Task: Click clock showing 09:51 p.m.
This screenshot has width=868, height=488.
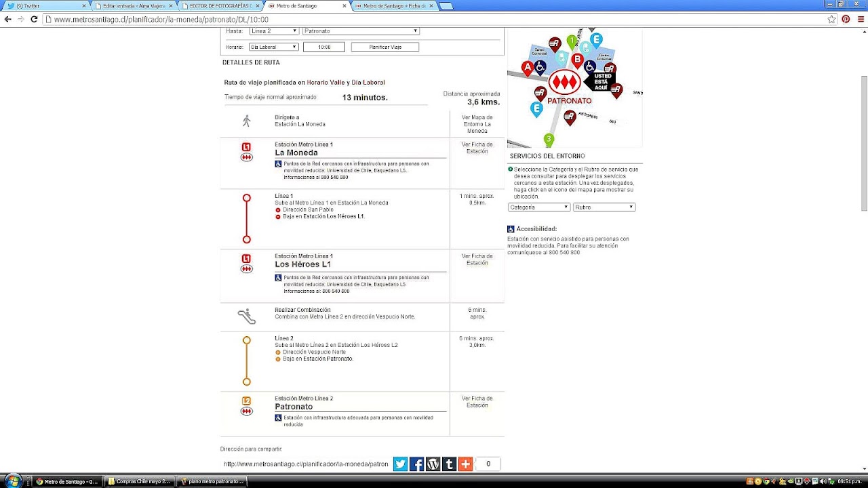Action: pos(848,481)
